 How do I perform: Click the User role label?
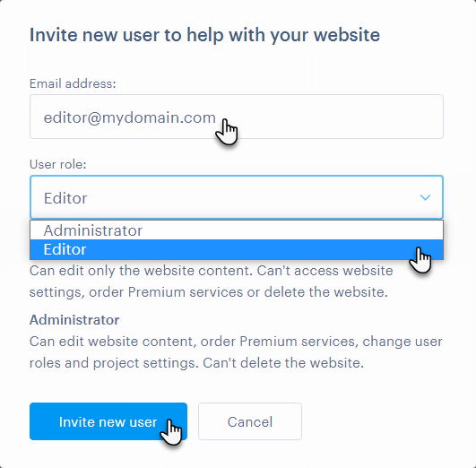coord(58,164)
